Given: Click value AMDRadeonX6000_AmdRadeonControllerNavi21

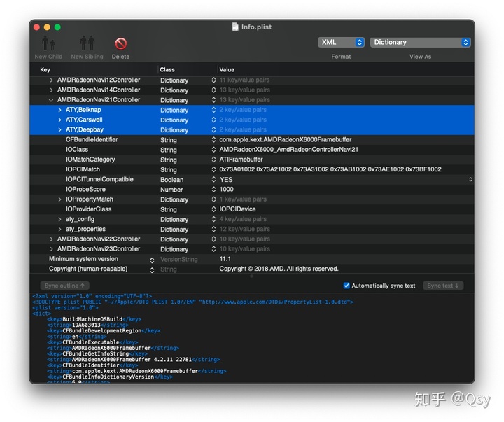Looking at the screenshot, I should pyautogui.click(x=288, y=150).
